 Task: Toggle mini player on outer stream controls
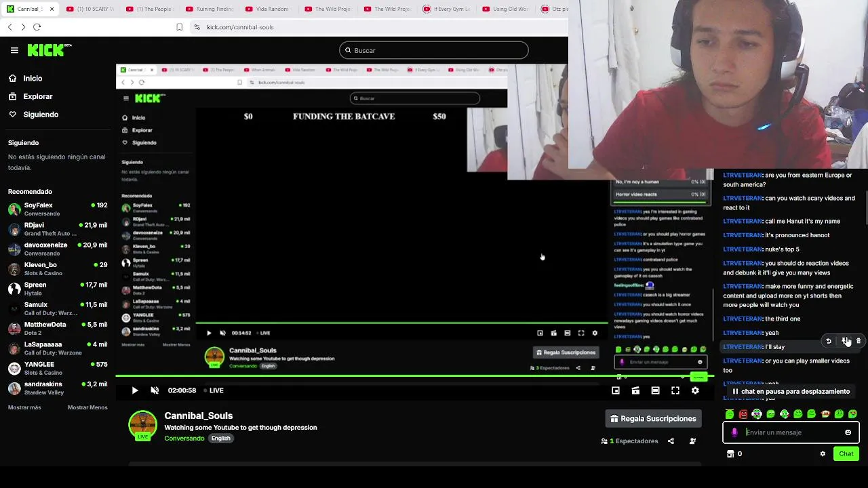point(616,390)
